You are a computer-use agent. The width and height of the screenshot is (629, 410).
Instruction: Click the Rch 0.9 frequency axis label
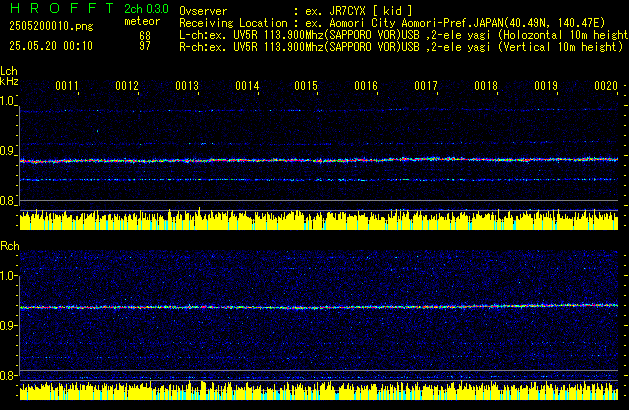pos(7,325)
